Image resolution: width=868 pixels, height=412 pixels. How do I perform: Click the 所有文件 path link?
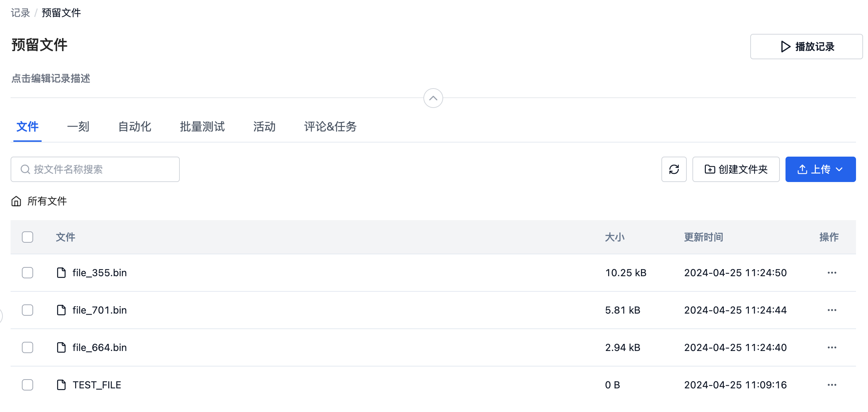47,201
